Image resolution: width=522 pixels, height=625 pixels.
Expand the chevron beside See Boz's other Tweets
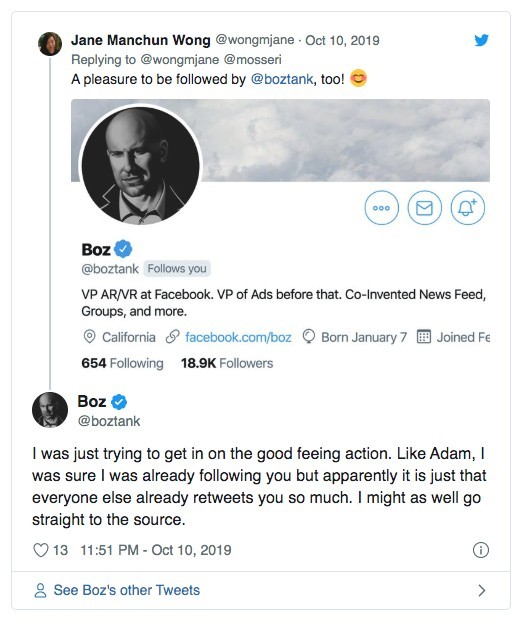click(x=482, y=590)
